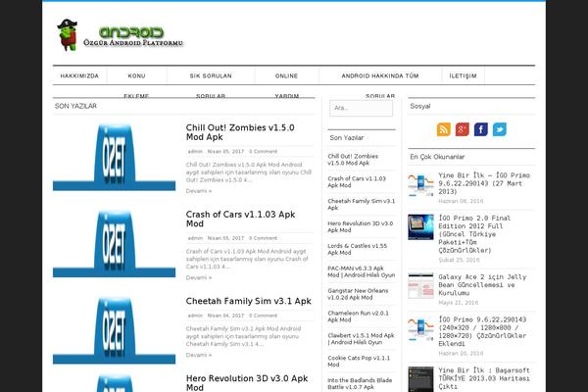This screenshot has height=392, width=588.
Task: Open the RSS feed icon
Action: (444, 129)
